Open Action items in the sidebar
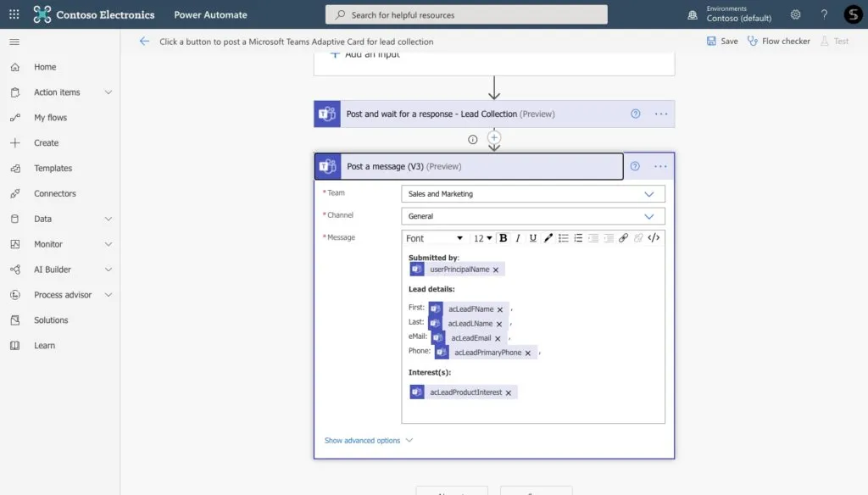The image size is (868, 495). (x=57, y=92)
